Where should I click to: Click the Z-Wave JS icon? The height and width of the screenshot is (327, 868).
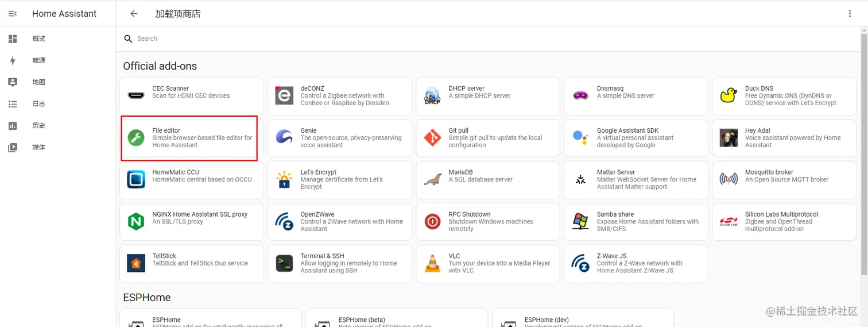580,263
